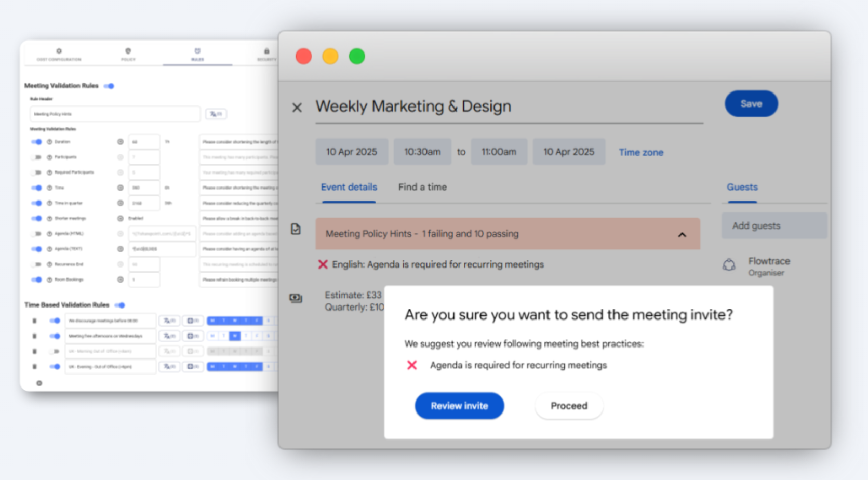Open the 10:30am start time dropdown

point(422,152)
